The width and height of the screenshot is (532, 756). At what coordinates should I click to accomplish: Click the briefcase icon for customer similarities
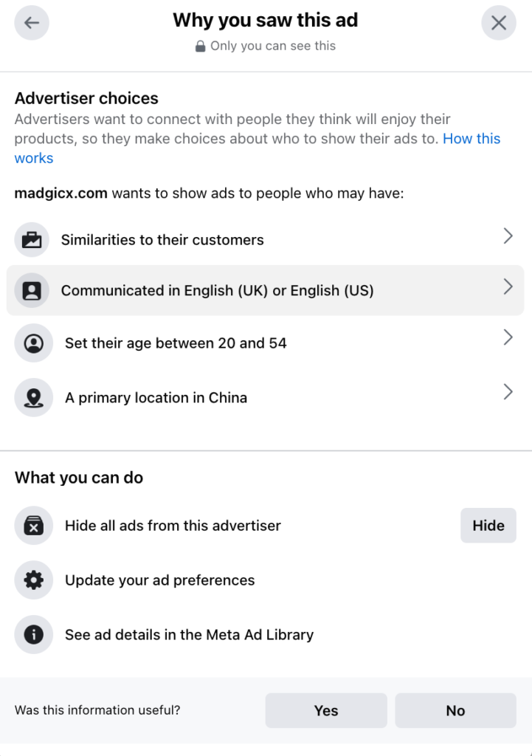32,240
